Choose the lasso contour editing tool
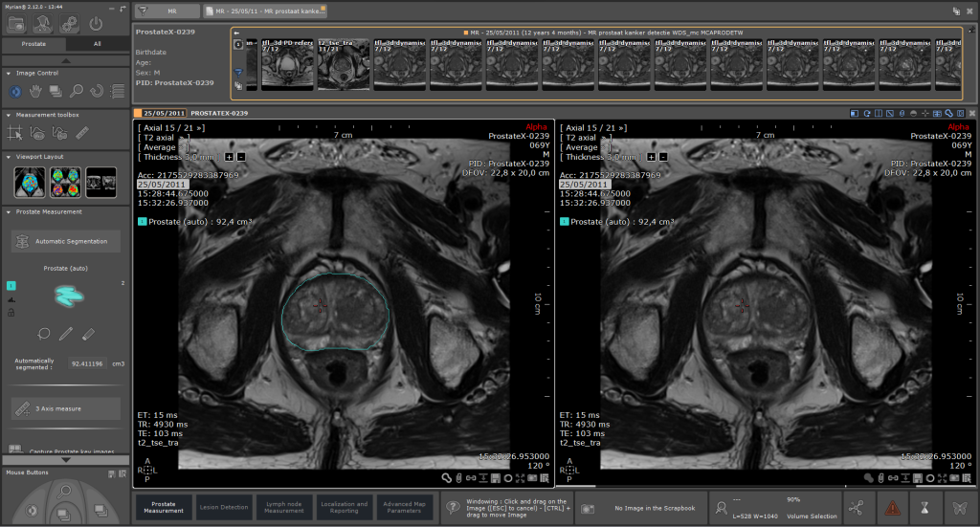The image size is (980, 527). click(44, 334)
